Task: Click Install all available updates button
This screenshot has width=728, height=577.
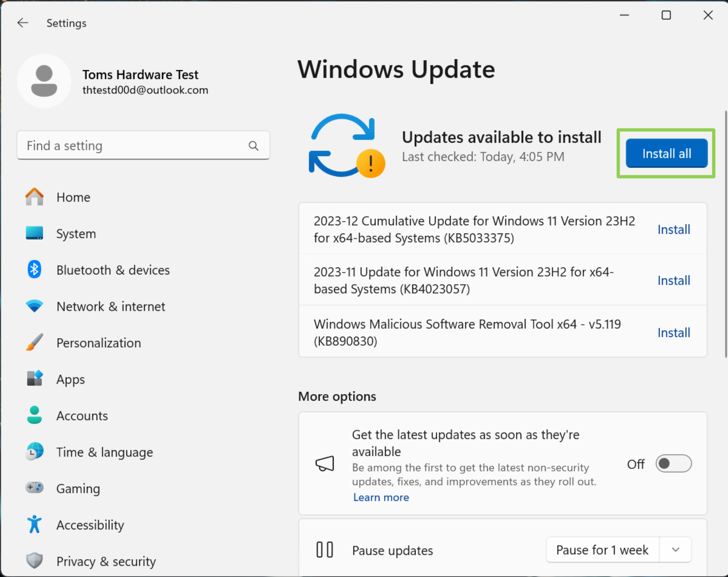Action: (x=667, y=153)
